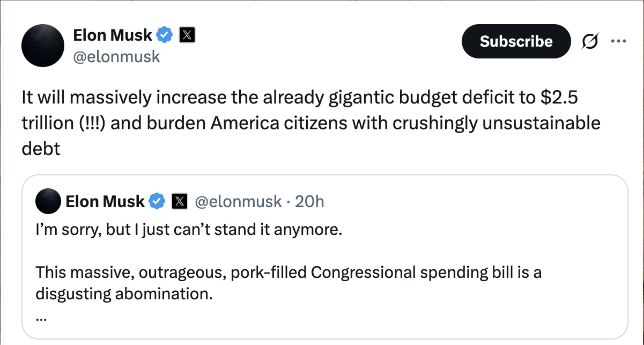The image size is (644, 345).
Task: Expand the truncated quoted post ellipsis
Action: tap(41, 319)
